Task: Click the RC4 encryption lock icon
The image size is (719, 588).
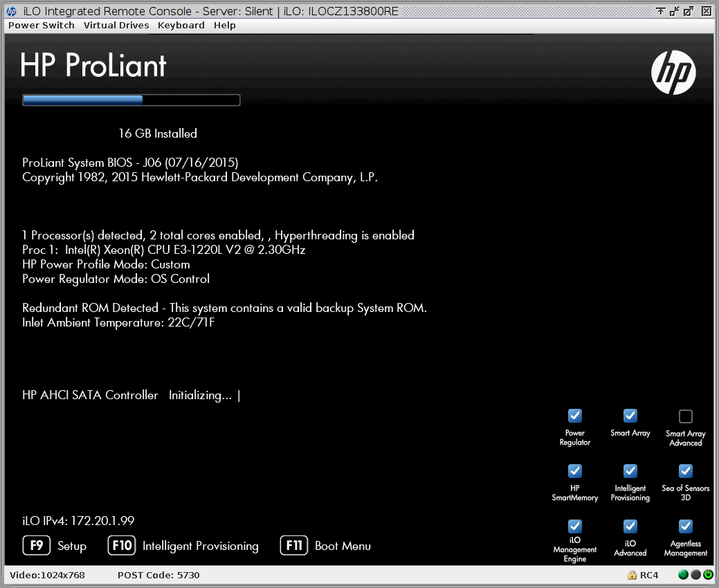Action: pyautogui.click(x=632, y=575)
